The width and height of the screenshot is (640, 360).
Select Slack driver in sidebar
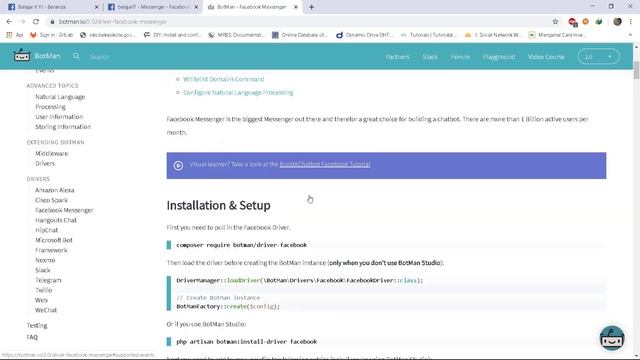click(x=43, y=270)
